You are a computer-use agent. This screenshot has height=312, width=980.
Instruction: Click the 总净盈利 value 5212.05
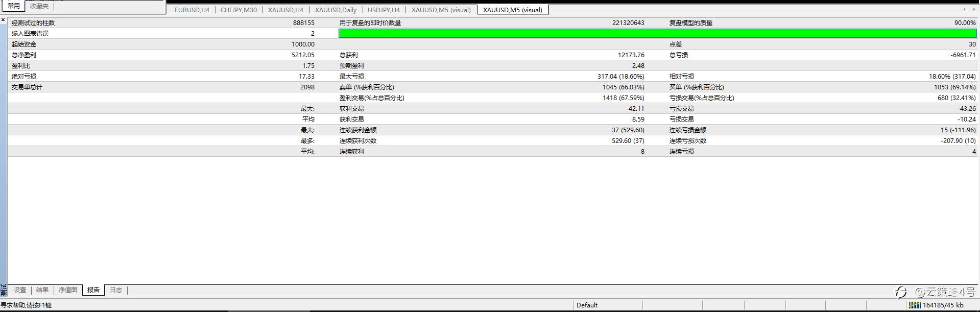(303, 55)
